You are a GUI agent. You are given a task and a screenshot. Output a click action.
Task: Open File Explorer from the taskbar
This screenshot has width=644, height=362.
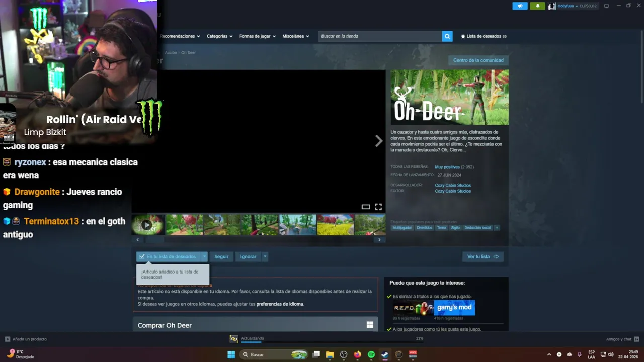330,354
